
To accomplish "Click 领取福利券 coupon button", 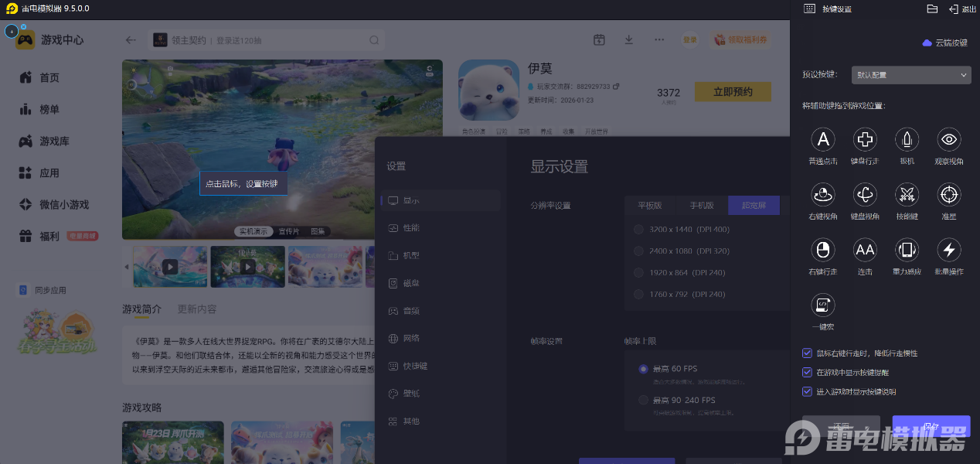I will click(740, 39).
